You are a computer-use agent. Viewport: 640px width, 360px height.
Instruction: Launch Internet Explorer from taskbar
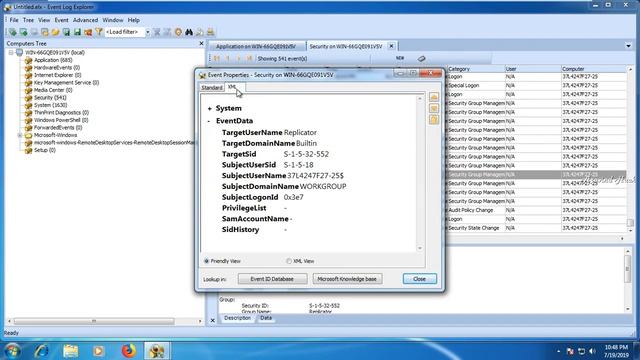point(41,351)
